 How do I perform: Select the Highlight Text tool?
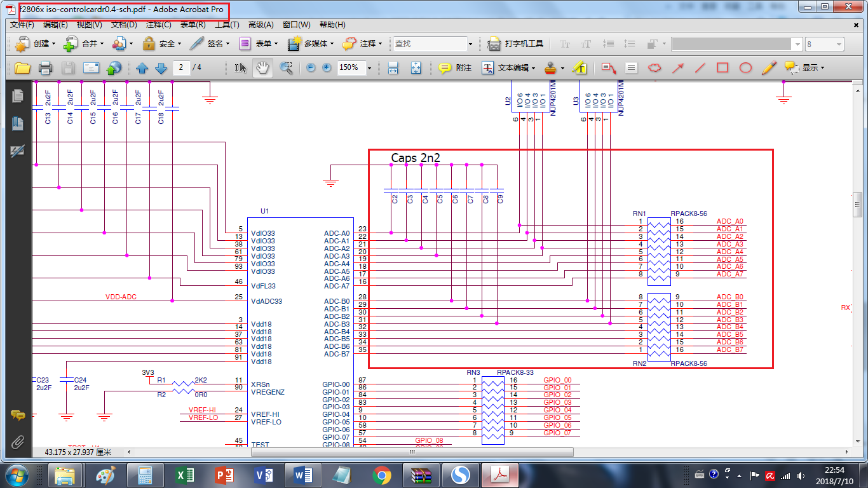pos(579,68)
